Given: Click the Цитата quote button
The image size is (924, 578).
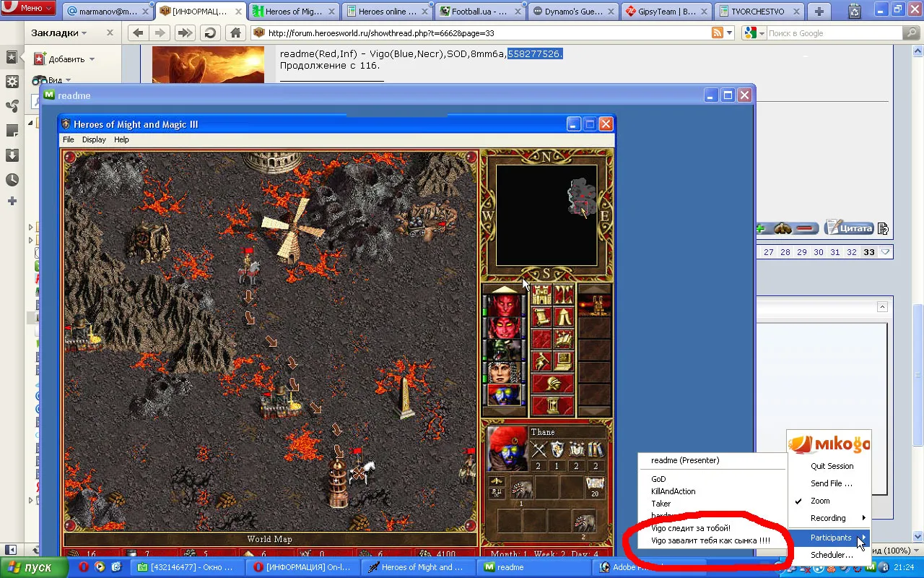Looking at the screenshot, I should [x=849, y=228].
